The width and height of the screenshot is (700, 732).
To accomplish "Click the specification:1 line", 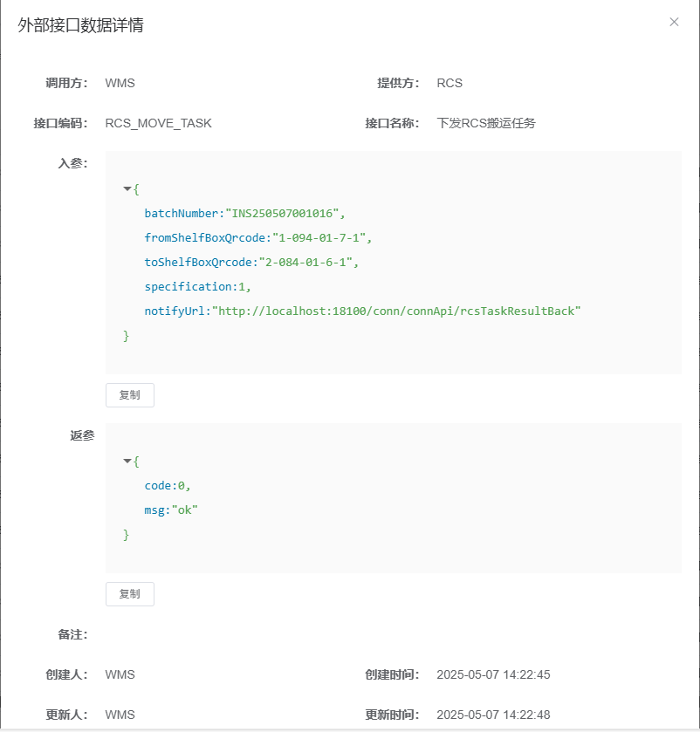I will (x=197, y=286).
